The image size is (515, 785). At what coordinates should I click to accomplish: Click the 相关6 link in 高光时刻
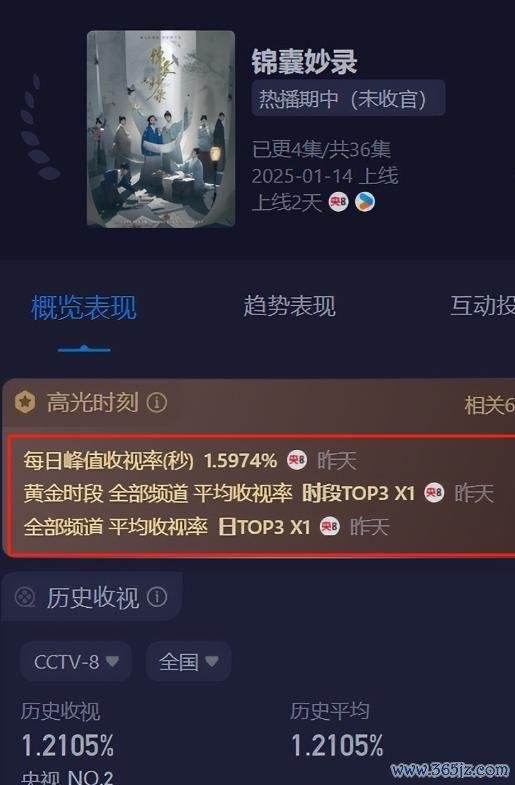pyautogui.click(x=489, y=405)
